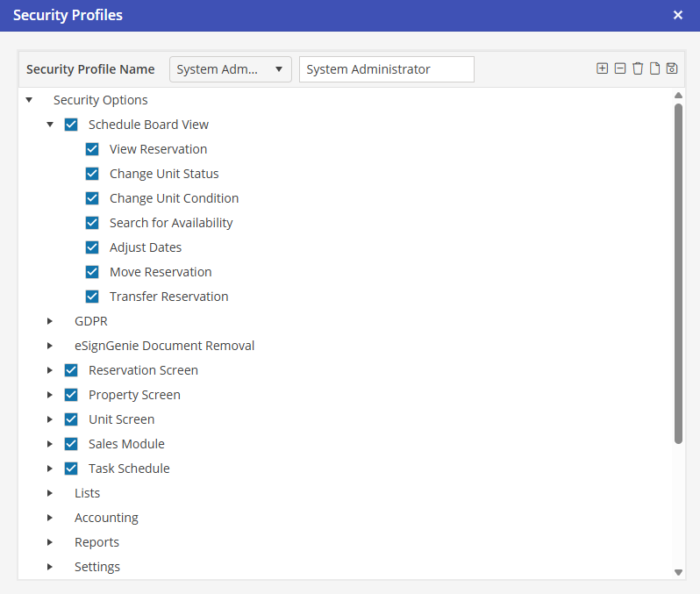Click the collapse all (minus) icon
The image size is (700, 594).
click(x=620, y=68)
